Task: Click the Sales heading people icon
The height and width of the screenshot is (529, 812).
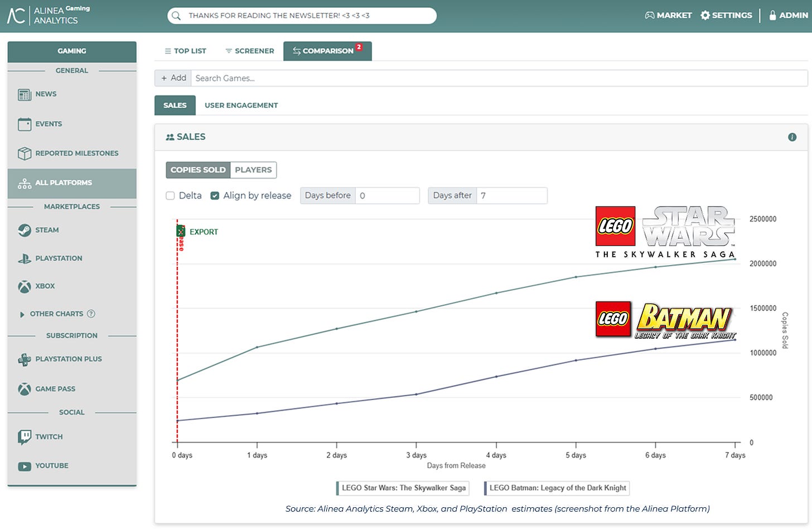Action: tap(170, 137)
